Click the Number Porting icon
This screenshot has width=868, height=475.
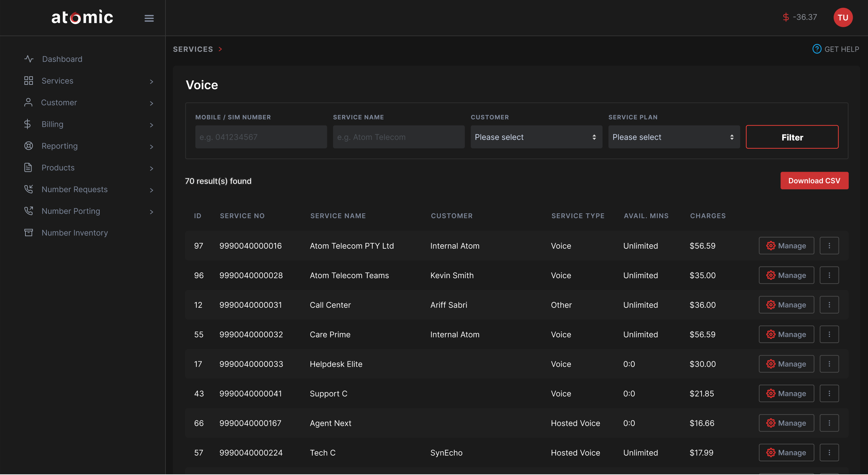pos(28,211)
